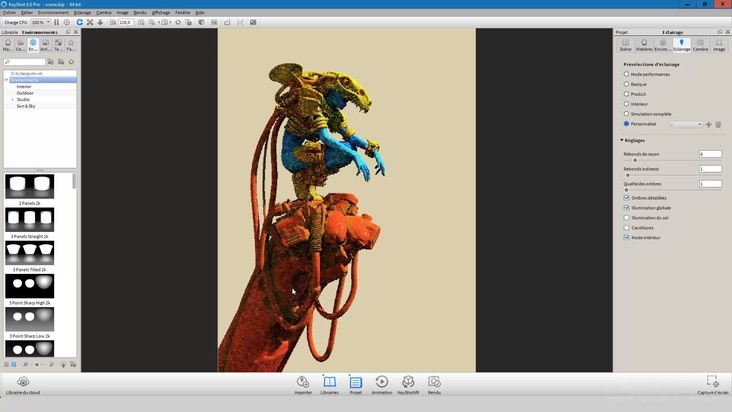This screenshot has height=412, width=732.
Task: Adjust Qualité des ombres slider
Action: coord(626,190)
